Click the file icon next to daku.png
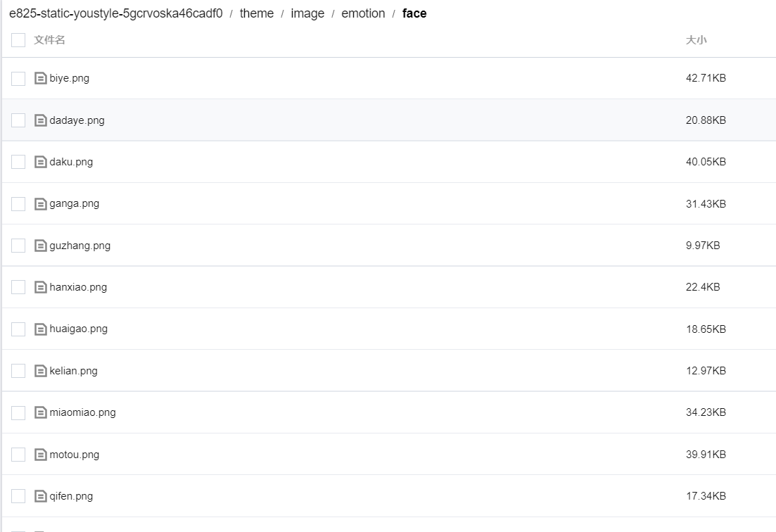The height and width of the screenshot is (532, 776). click(41, 162)
